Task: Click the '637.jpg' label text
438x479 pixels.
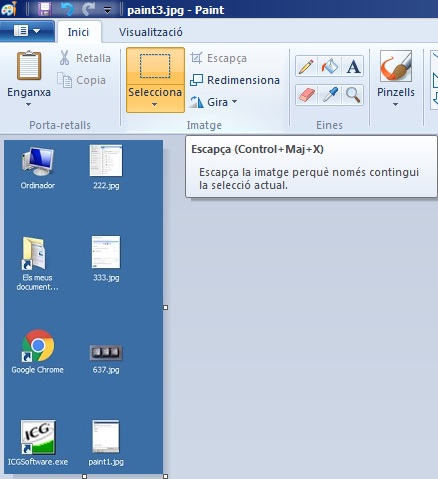Action: [x=106, y=370]
